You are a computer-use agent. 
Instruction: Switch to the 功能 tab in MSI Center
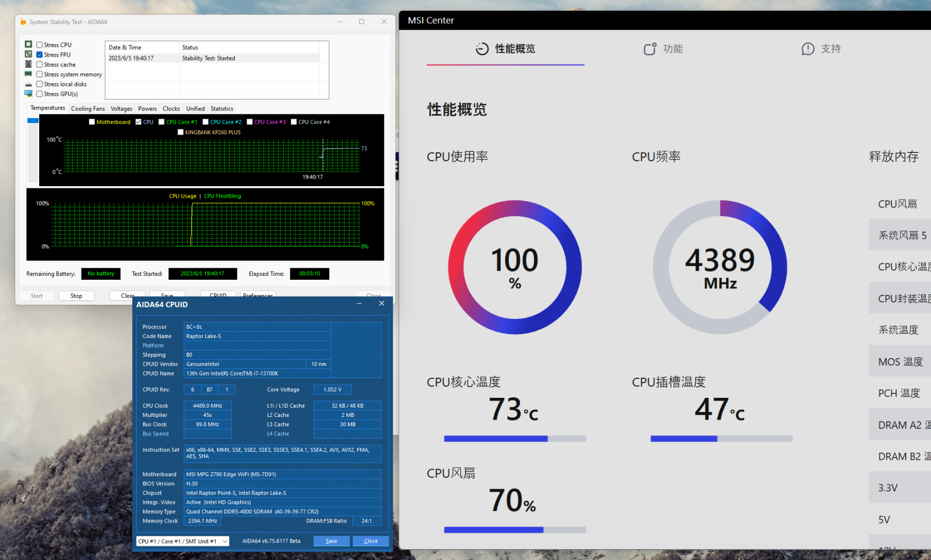[663, 49]
